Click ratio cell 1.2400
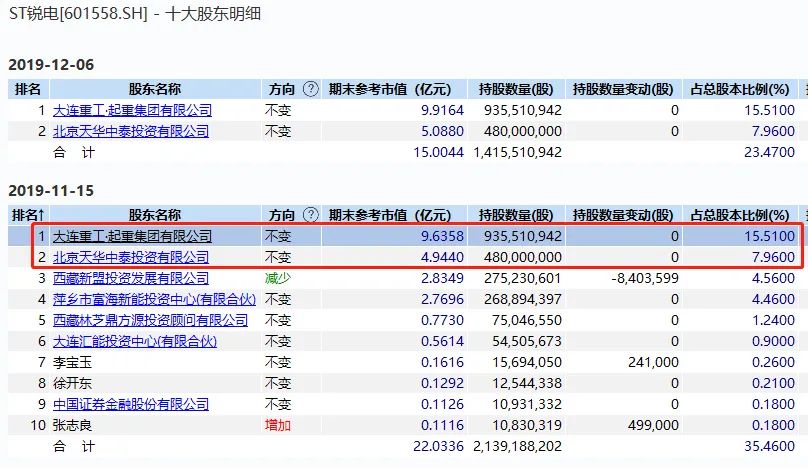The image size is (808, 468). point(773,321)
